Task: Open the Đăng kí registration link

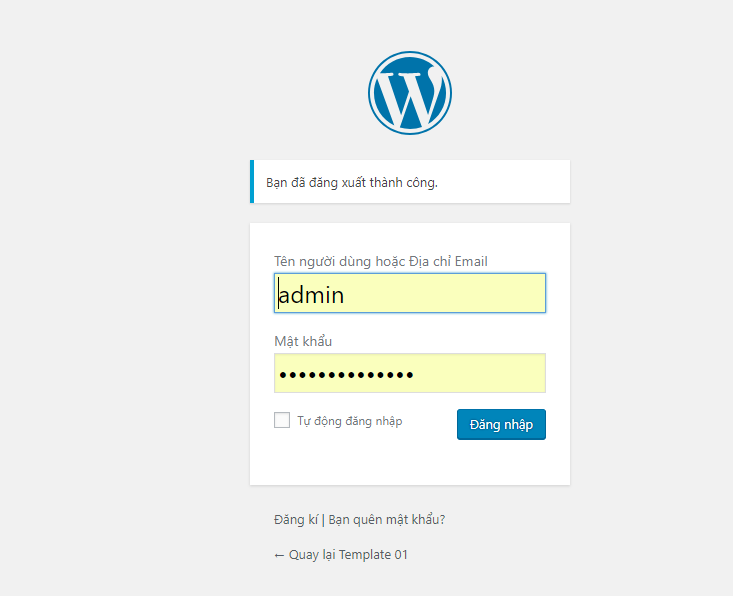Action: tap(296, 519)
